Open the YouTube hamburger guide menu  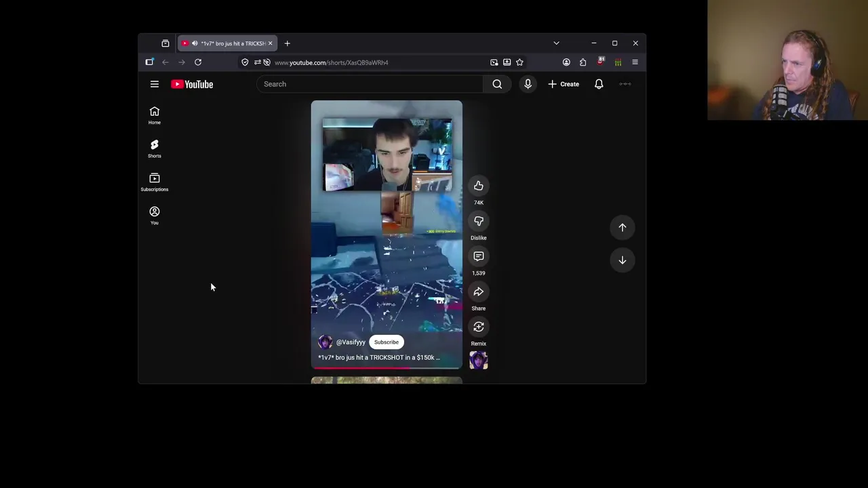(x=155, y=84)
